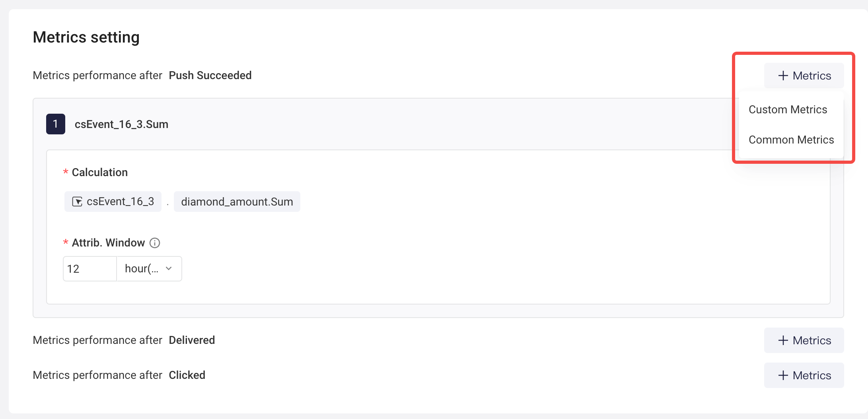Focus the attribution window value field showing 12

(90, 269)
